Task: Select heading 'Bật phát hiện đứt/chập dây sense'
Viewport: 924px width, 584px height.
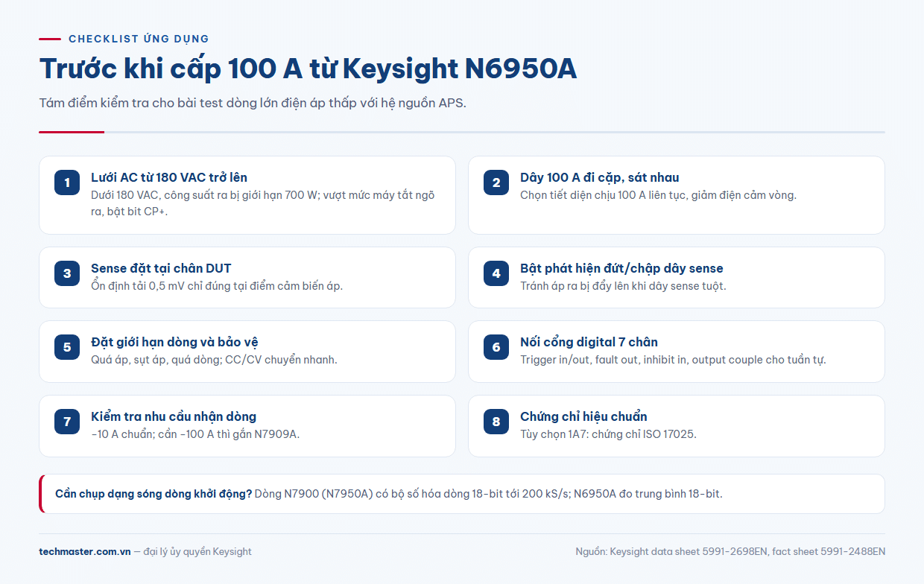Action: (x=621, y=268)
